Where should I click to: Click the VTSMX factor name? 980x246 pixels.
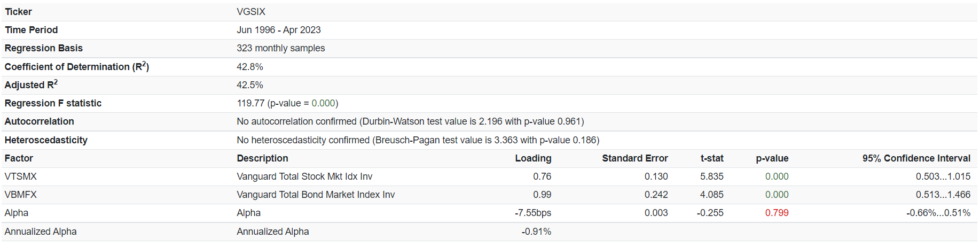click(x=20, y=176)
